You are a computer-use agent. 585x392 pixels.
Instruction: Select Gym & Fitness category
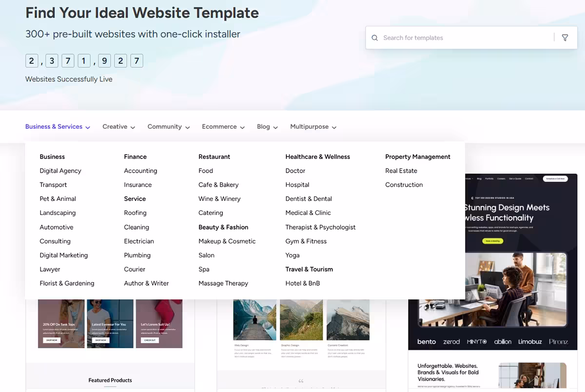[x=306, y=241]
